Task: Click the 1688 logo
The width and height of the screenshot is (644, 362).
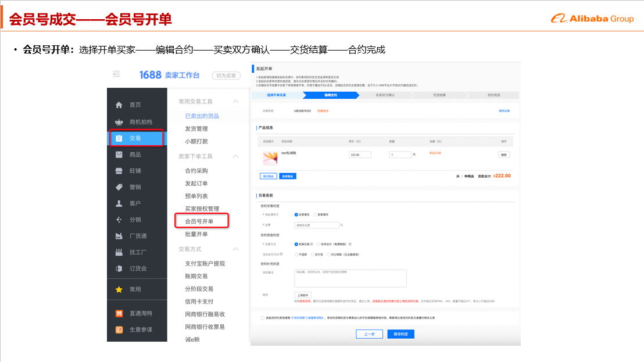Action: point(151,75)
